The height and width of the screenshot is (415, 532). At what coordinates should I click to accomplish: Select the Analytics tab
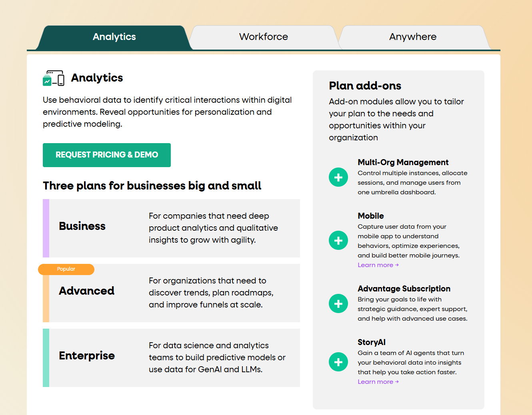tap(114, 37)
